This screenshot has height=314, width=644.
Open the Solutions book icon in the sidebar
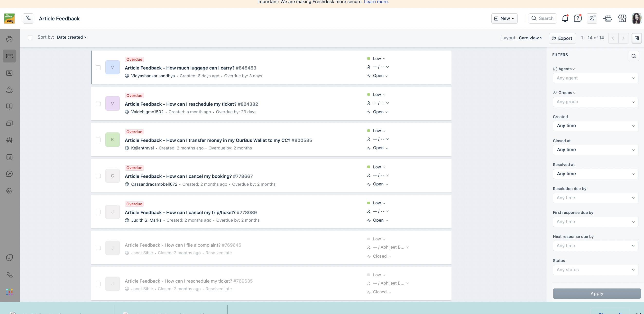click(x=9, y=107)
